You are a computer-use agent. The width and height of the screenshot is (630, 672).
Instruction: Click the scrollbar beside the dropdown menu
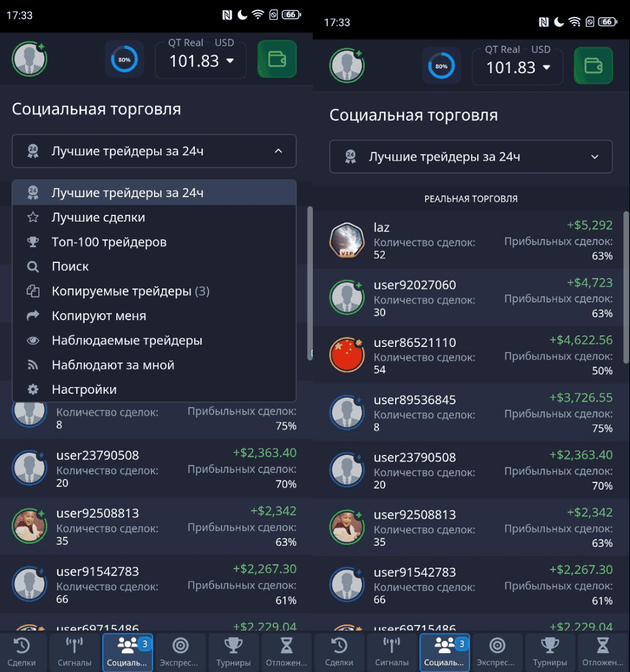pyautogui.click(x=310, y=284)
